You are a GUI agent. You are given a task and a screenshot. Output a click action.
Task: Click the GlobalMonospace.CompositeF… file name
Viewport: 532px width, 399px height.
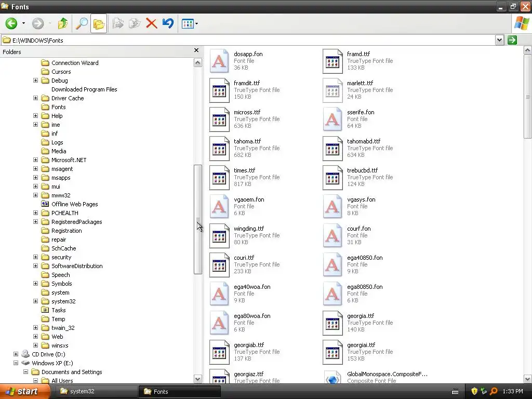(x=387, y=374)
